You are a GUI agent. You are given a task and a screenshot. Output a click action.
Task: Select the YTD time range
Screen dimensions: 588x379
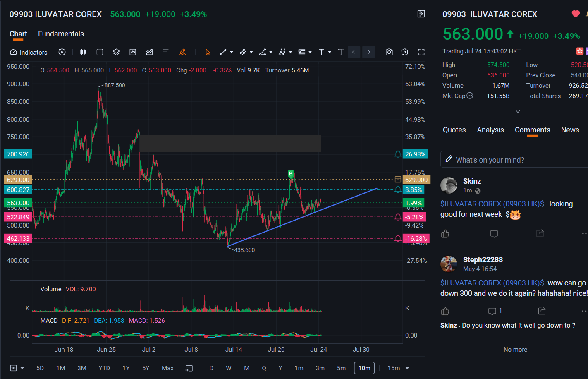click(104, 368)
